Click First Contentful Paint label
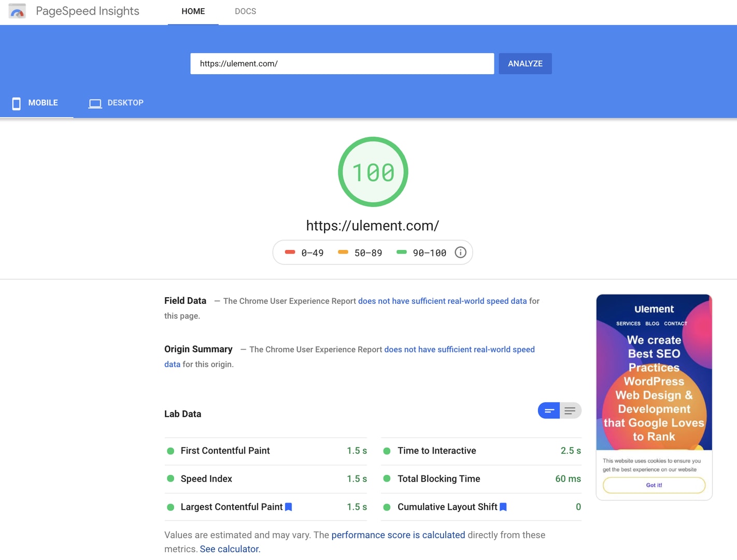 [225, 451]
